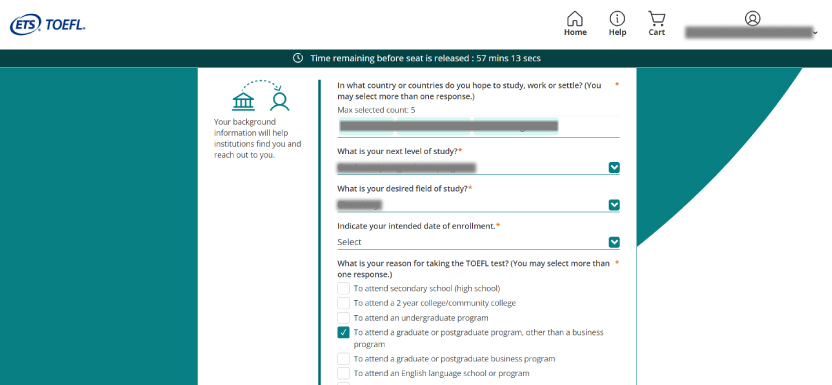The height and width of the screenshot is (385, 832).
Task: Click 'What is your reason for taking' question
Action: pyautogui.click(x=473, y=269)
